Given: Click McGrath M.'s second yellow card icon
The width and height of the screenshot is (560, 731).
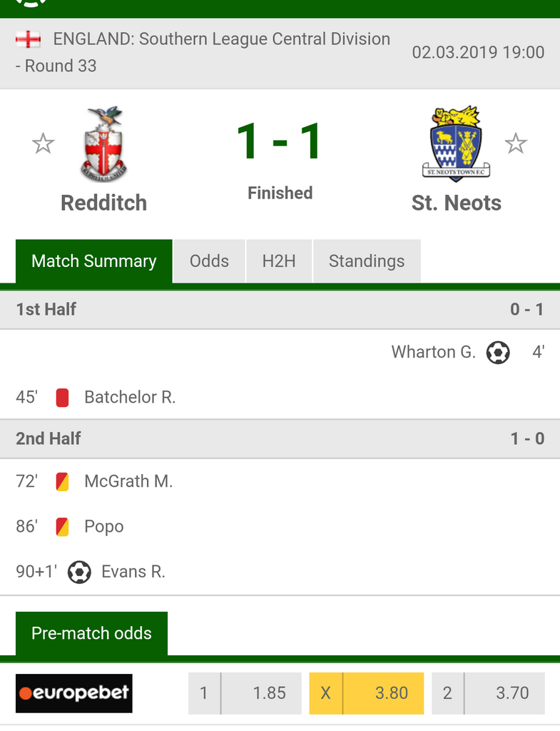Looking at the screenshot, I should [x=62, y=482].
